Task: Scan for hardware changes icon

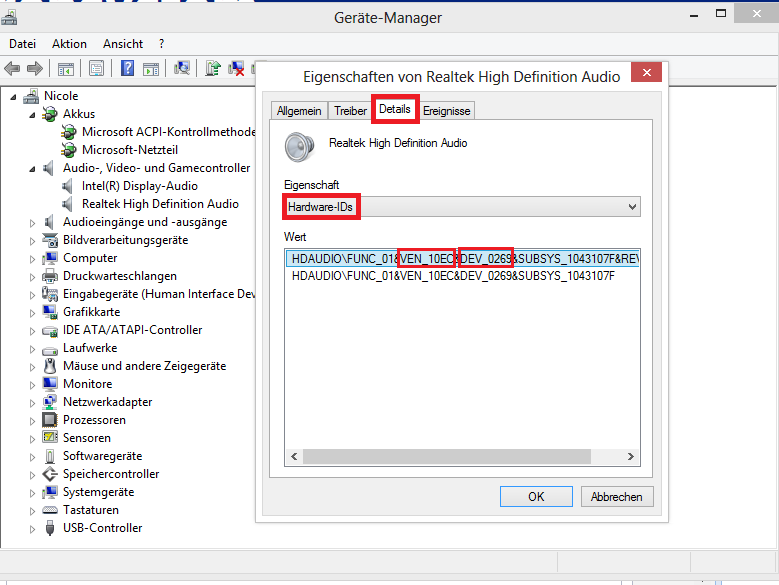Action: coord(182,68)
